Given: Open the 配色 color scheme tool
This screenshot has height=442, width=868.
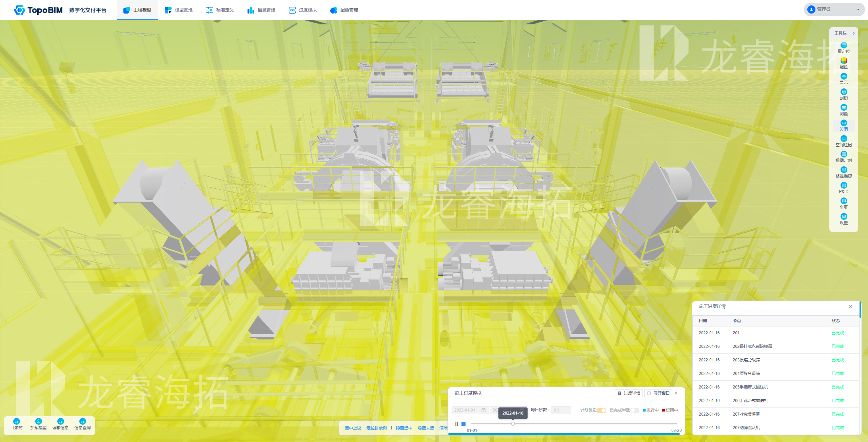Looking at the screenshot, I should [844, 61].
